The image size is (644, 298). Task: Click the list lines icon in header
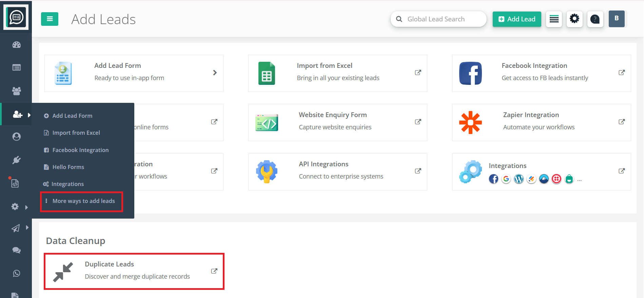[554, 19]
